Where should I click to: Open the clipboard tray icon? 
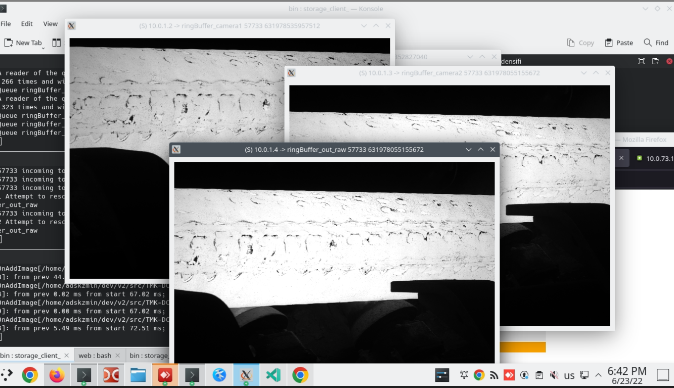[x=539, y=375]
